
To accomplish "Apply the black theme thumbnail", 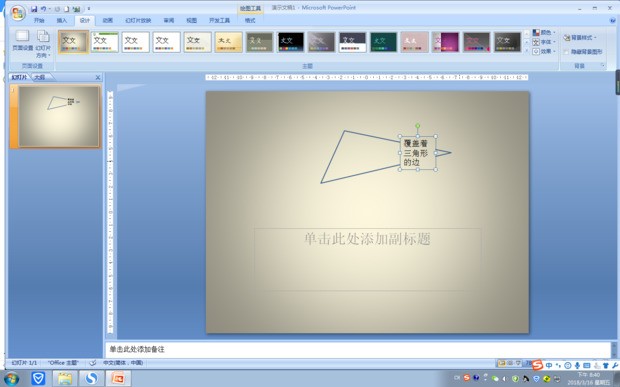I will pyautogui.click(x=291, y=42).
